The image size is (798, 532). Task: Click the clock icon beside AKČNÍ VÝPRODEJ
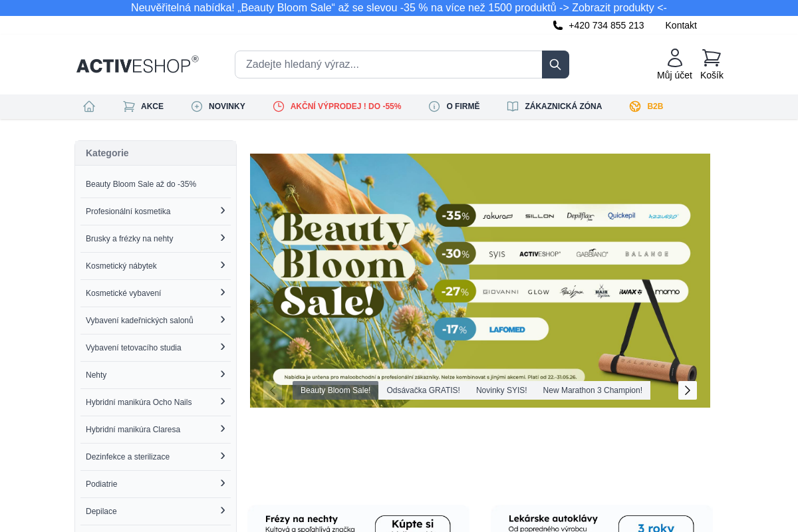279,106
